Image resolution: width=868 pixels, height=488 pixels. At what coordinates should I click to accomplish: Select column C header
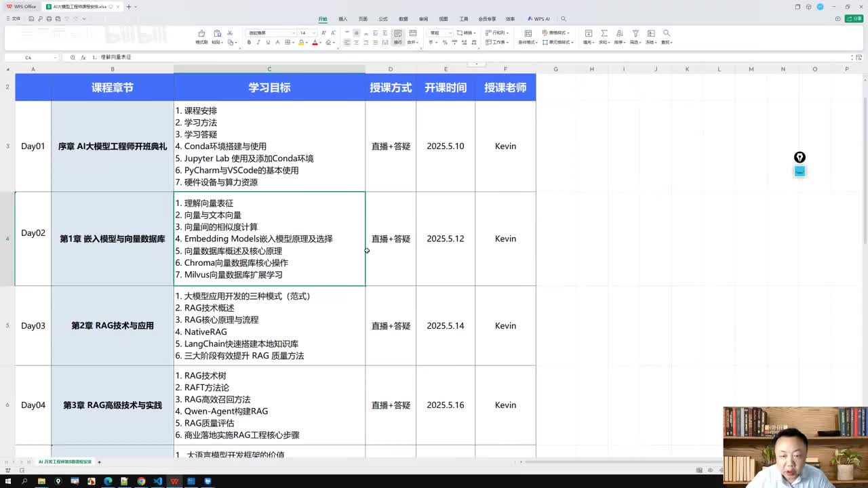pos(269,69)
